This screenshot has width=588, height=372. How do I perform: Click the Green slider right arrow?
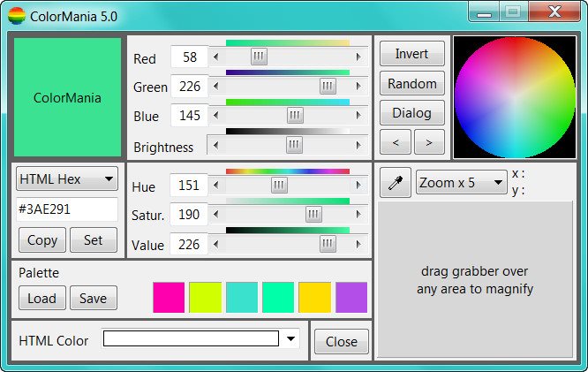358,86
